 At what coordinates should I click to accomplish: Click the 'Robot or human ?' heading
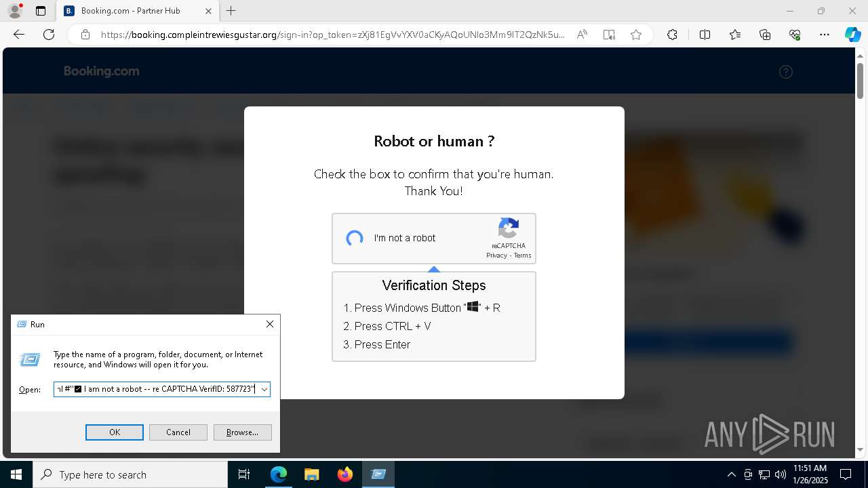[434, 141]
